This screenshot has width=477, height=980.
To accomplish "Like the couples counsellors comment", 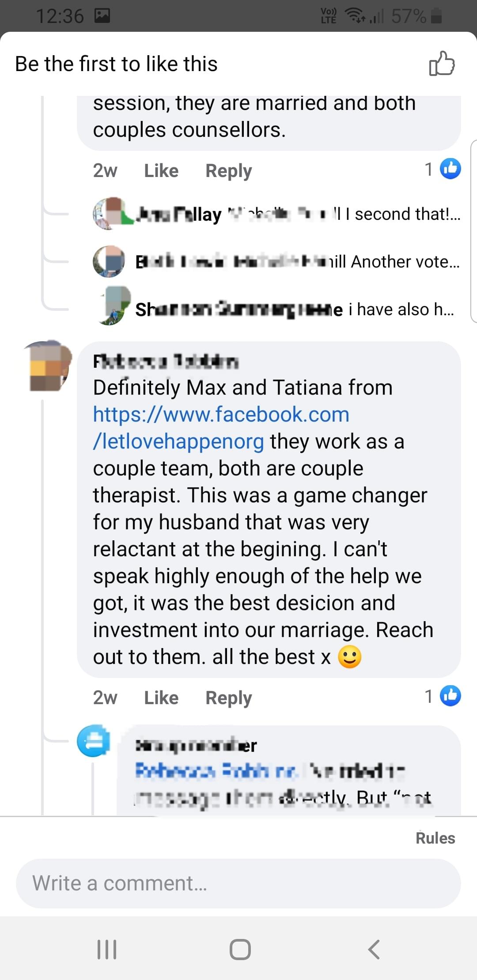I will tap(161, 171).
